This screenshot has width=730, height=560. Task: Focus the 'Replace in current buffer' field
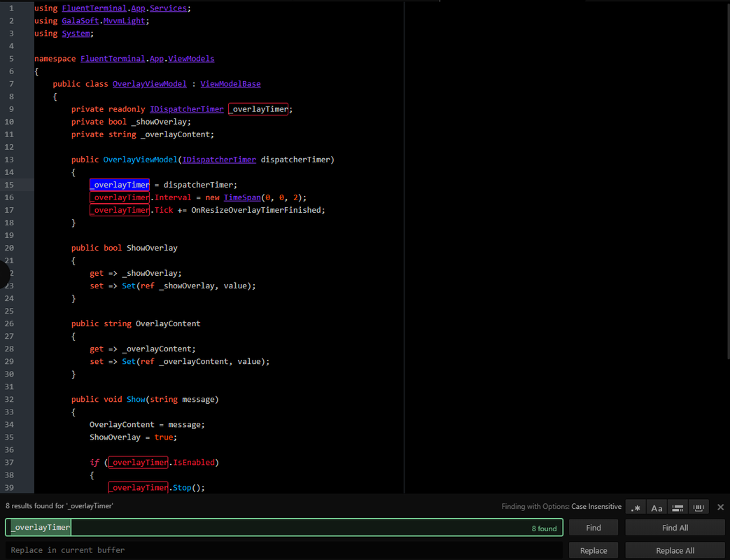click(x=284, y=550)
